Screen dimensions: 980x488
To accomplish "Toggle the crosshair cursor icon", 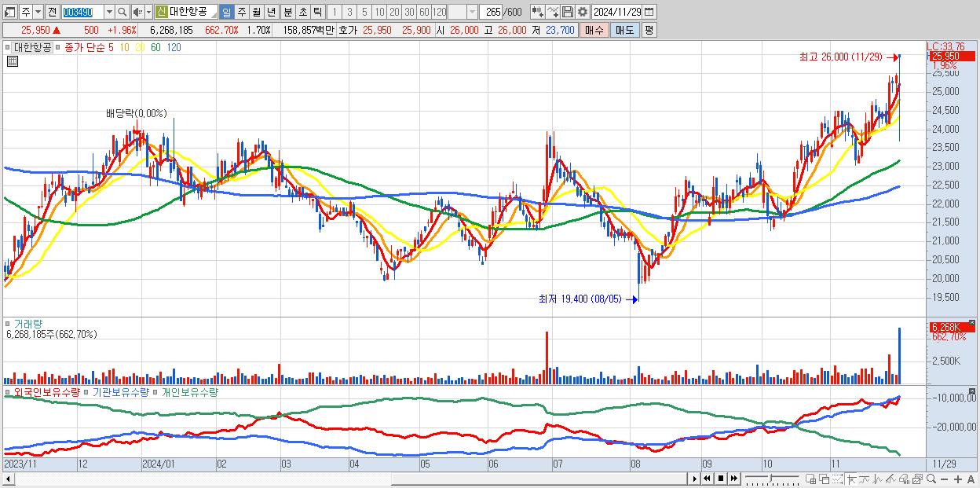I will pyautogui.click(x=851, y=479).
